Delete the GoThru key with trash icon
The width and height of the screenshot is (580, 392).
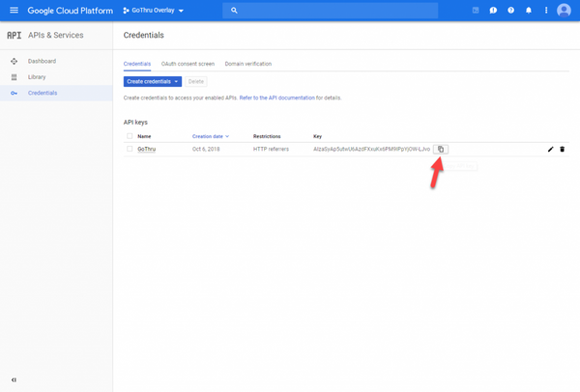(563, 150)
